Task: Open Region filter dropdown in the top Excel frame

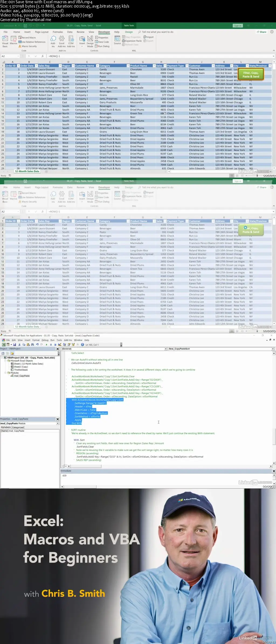Action: click(x=73, y=66)
